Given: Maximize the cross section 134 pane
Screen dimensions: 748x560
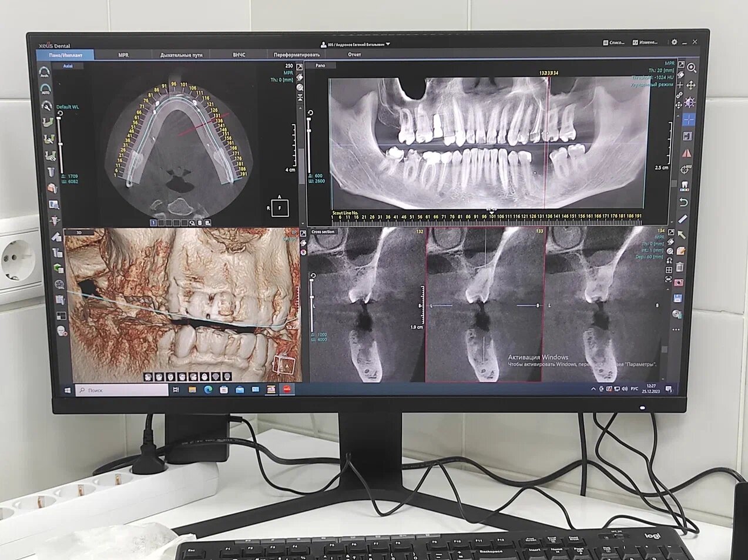Looking at the screenshot, I should [x=672, y=233].
